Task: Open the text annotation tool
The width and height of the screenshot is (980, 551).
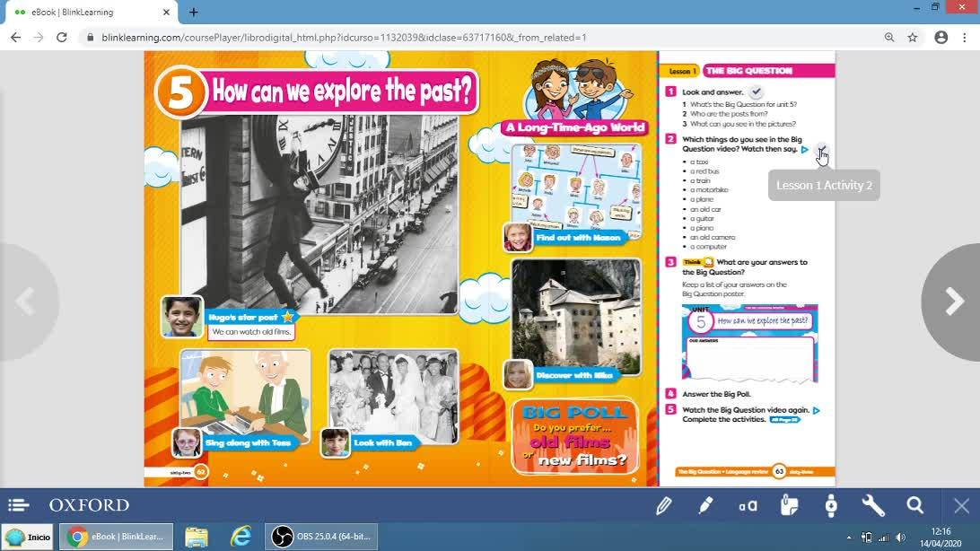Action: pos(748,505)
